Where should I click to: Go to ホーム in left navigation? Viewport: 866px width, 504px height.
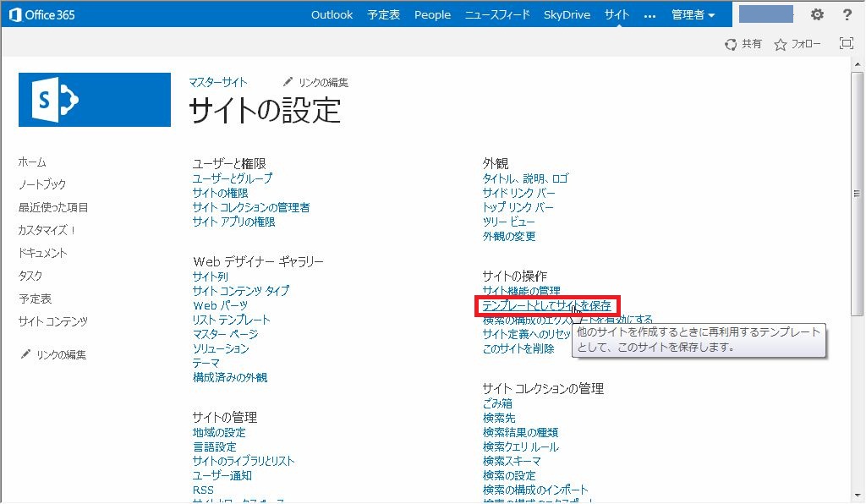[x=32, y=162]
